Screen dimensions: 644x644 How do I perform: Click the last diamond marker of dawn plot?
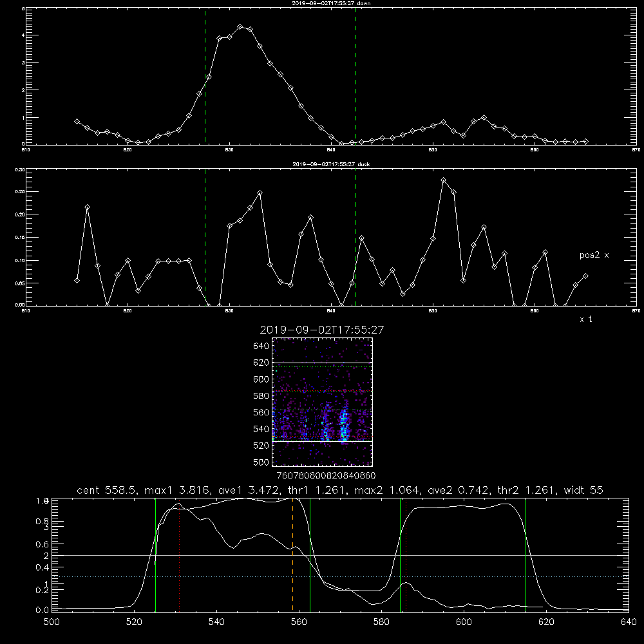click(x=585, y=141)
